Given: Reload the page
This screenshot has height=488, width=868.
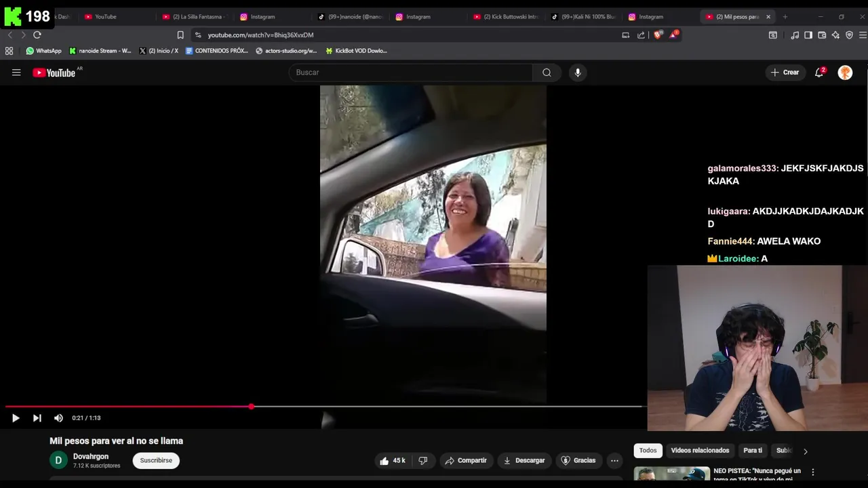Looking at the screenshot, I should click(37, 35).
